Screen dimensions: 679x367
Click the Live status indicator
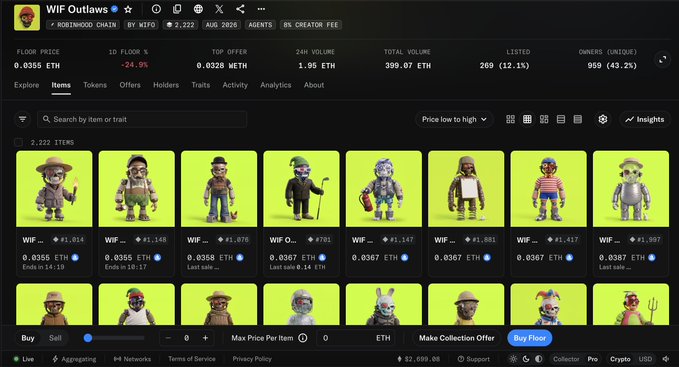tap(23, 359)
